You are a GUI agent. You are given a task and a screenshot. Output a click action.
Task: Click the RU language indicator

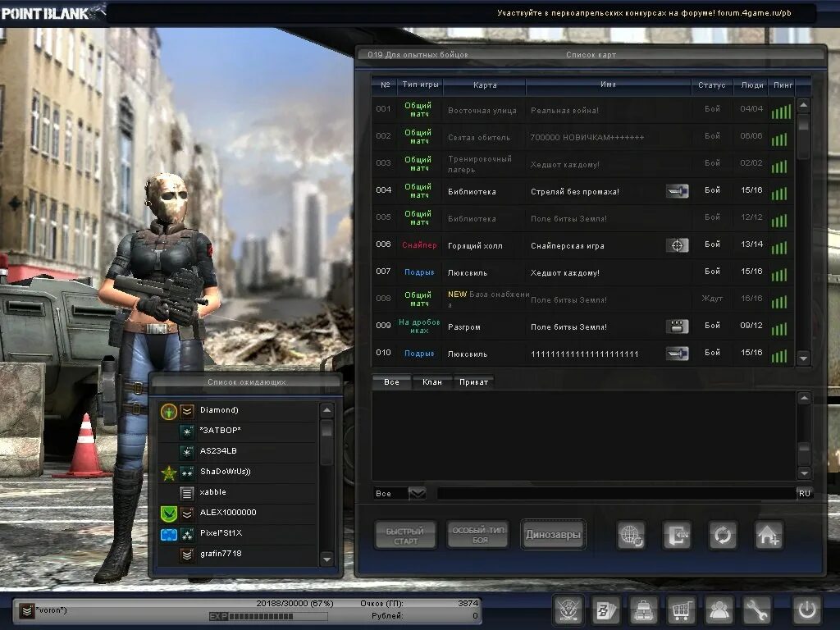[x=804, y=493]
